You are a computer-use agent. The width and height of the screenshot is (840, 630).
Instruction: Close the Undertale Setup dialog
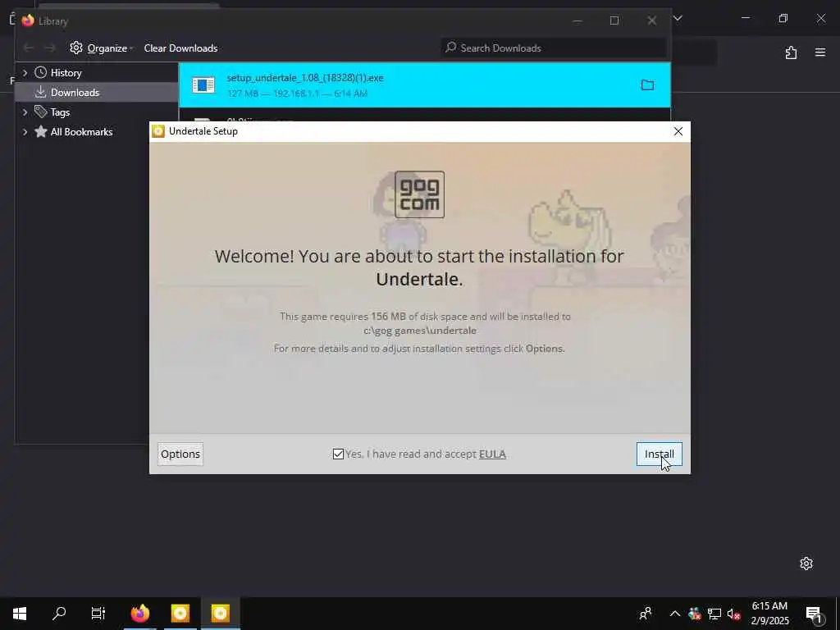point(678,131)
